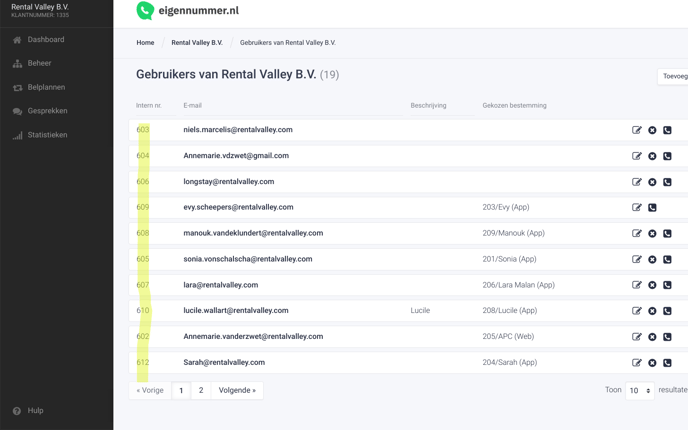Open Hulp at sidebar bottom

35,411
